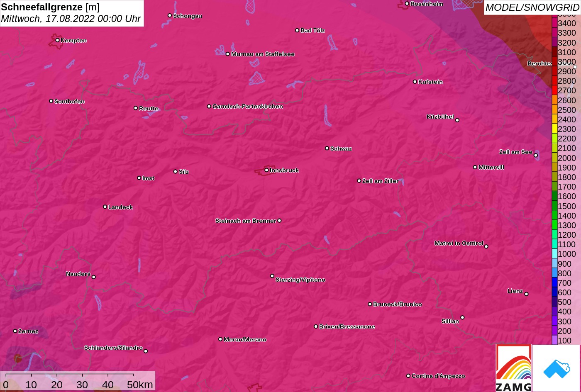Click the Kufstein label
This screenshot has height=392, width=581.
click(x=430, y=82)
